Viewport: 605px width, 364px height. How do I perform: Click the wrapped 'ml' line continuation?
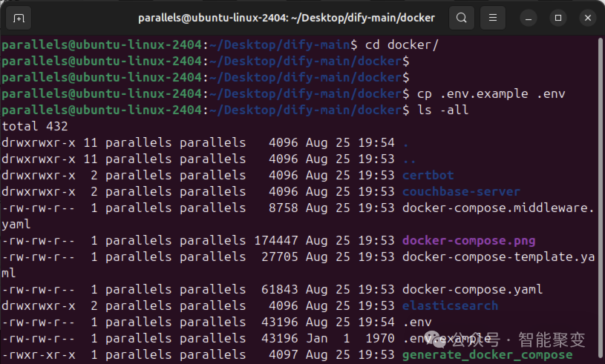coord(8,273)
